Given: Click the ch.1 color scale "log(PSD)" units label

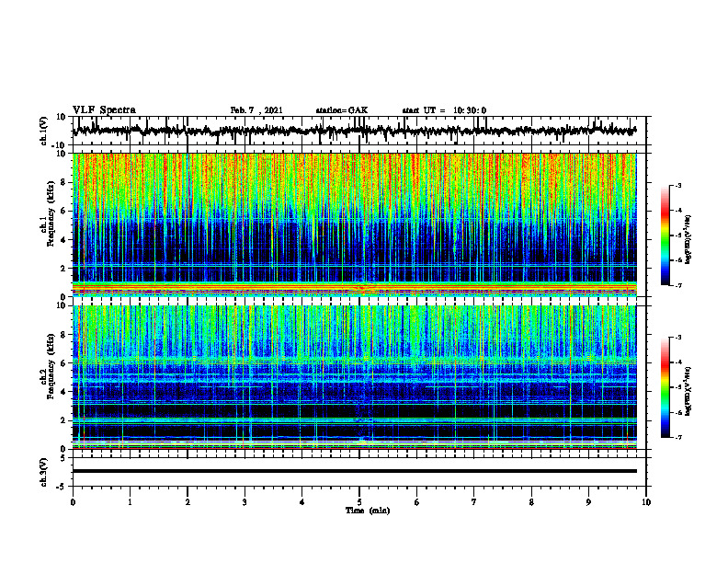Looking at the screenshot, I should pyautogui.click(x=688, y=239).
